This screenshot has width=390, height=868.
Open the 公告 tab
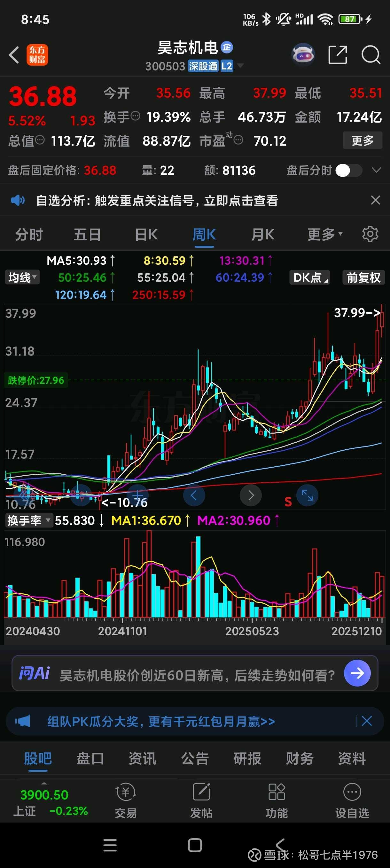pos(195,759)
